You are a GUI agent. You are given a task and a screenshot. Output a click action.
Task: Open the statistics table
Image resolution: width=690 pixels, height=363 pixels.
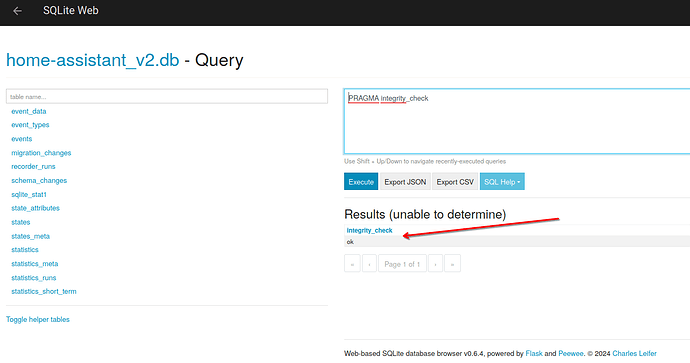pyautogui.click(x=25, y=250)
